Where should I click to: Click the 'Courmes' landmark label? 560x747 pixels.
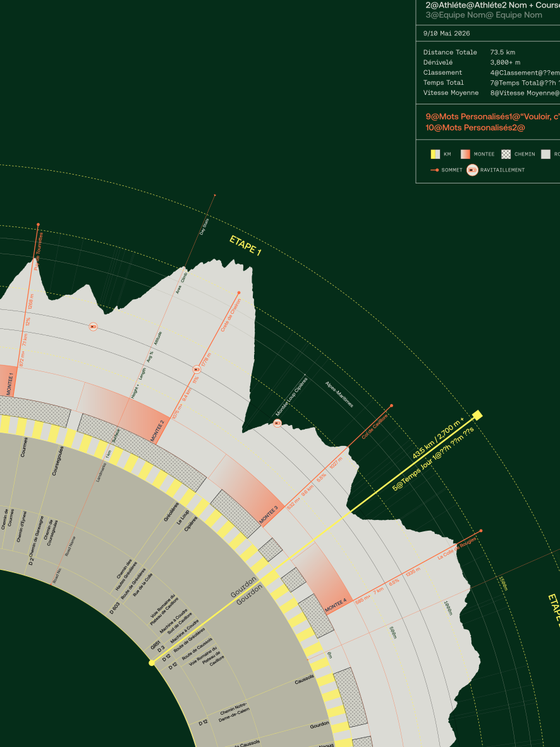coord(24,447)
